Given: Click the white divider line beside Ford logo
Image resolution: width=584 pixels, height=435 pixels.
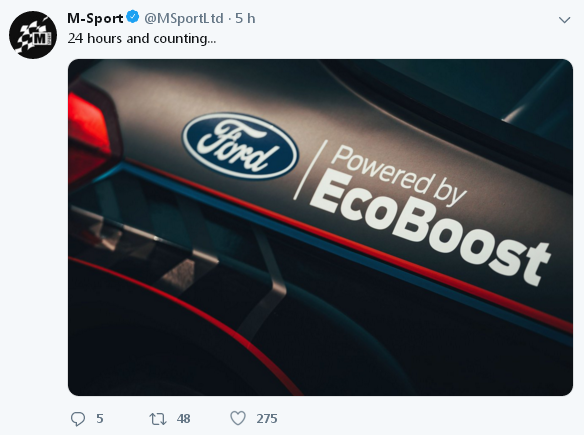Looking at the screenshot, I should tap(310, 170).
